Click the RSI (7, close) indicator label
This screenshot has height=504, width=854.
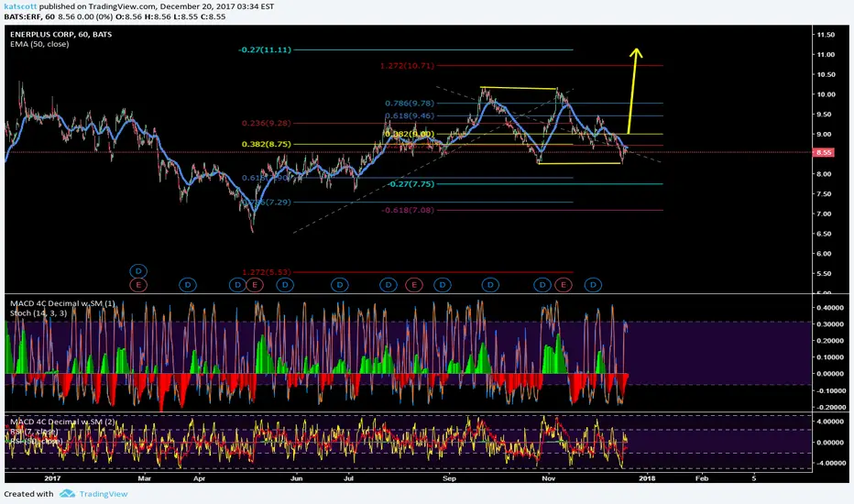coord(34,432)
